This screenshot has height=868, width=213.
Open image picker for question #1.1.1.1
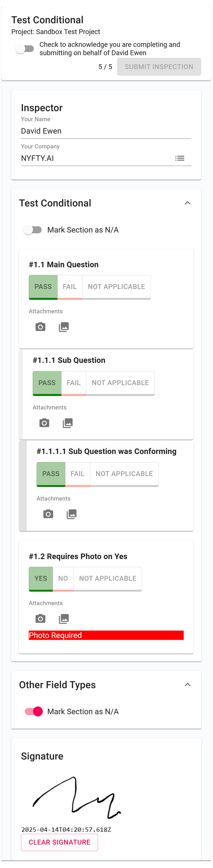(71, 514)
